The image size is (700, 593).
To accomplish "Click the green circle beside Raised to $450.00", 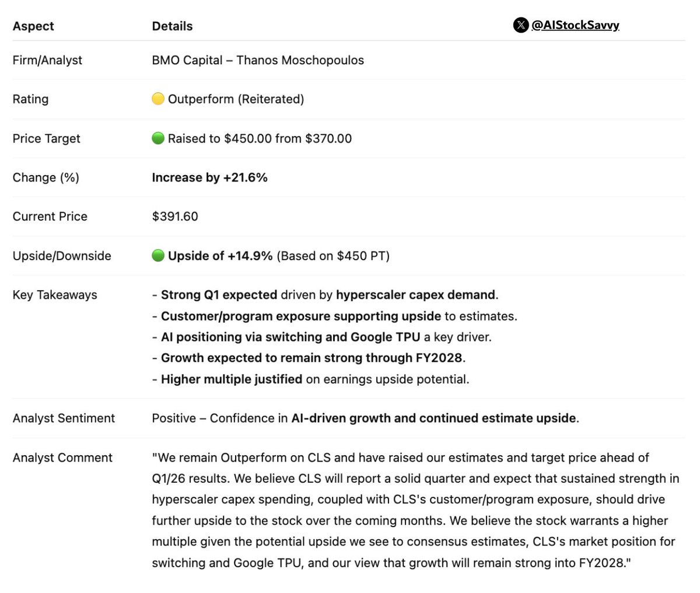I will click(x=158, y=138).
